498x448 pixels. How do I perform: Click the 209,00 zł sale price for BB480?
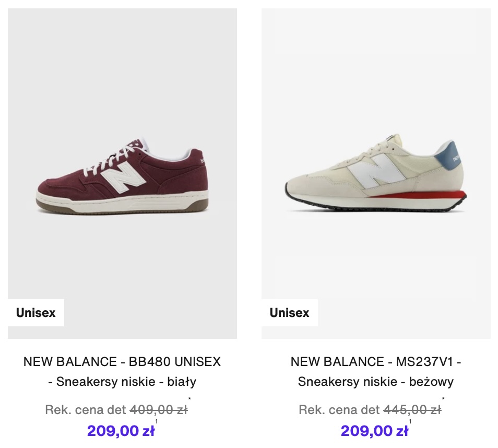[x=121, y=431]
